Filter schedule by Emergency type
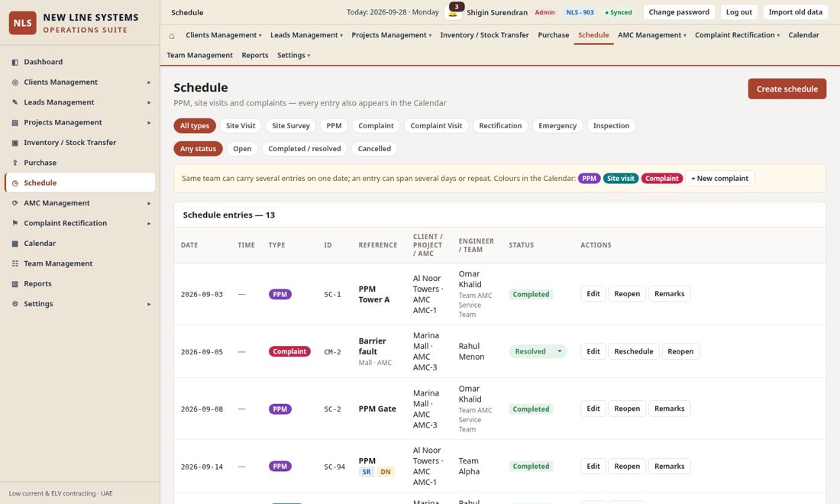 (557, 126)
